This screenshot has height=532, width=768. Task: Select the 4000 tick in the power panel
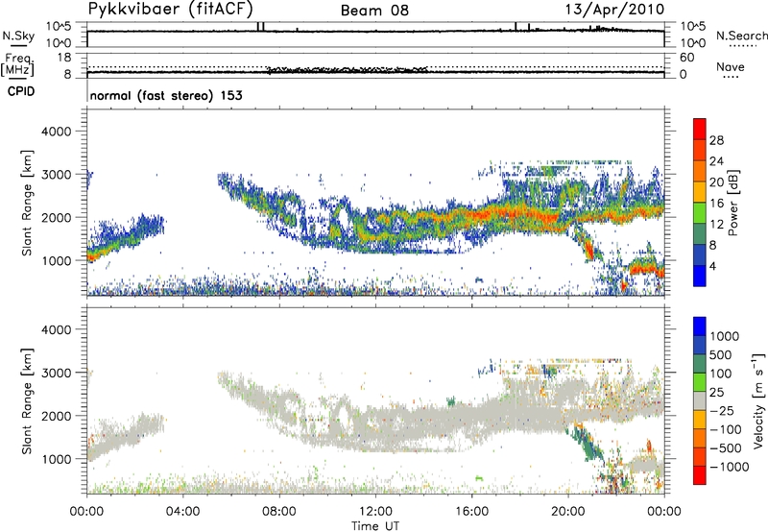tap(56, 132)
